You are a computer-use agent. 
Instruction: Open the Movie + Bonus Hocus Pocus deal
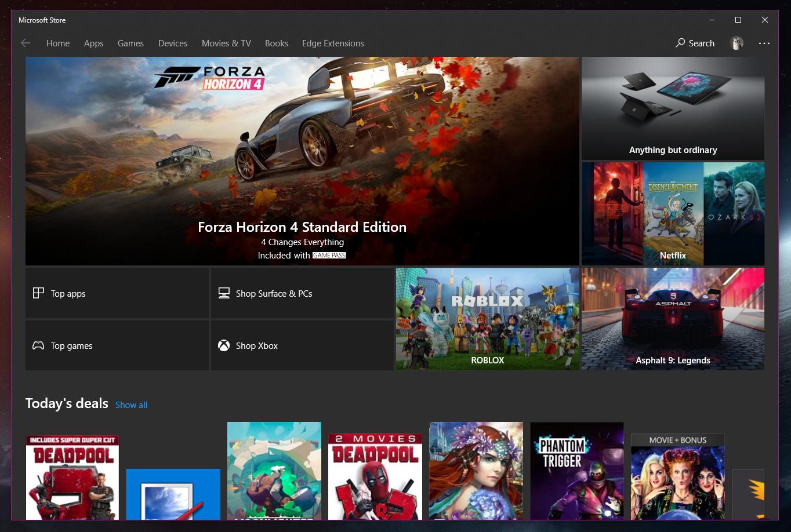(678, 476)
